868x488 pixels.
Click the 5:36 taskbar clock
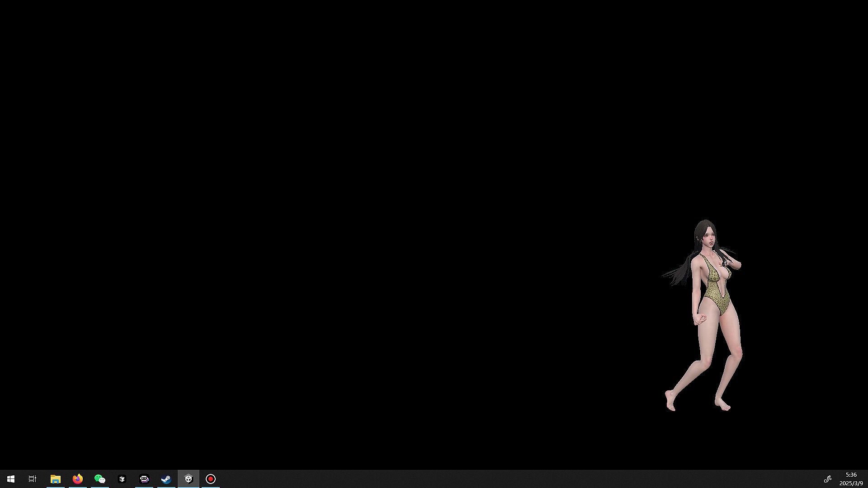(851, 475)
